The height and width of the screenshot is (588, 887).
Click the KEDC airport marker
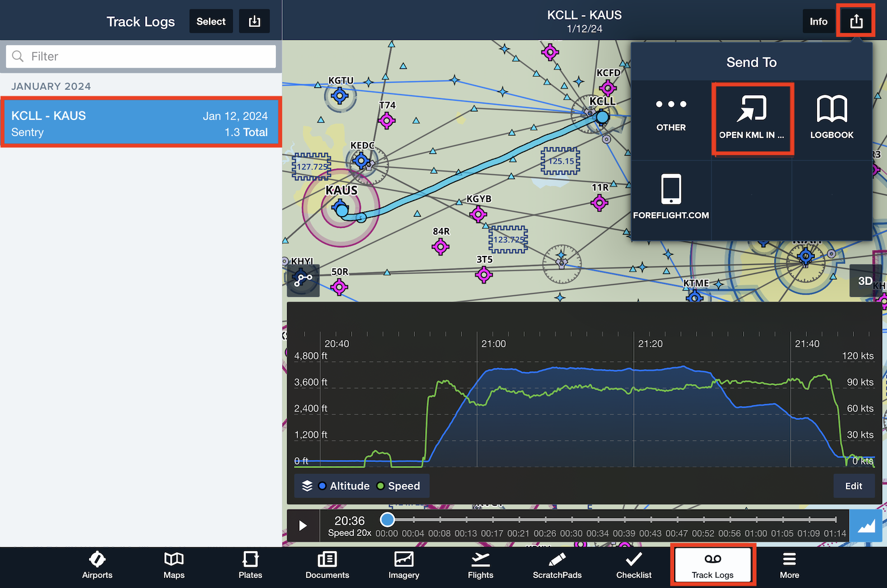pos(361,161)
